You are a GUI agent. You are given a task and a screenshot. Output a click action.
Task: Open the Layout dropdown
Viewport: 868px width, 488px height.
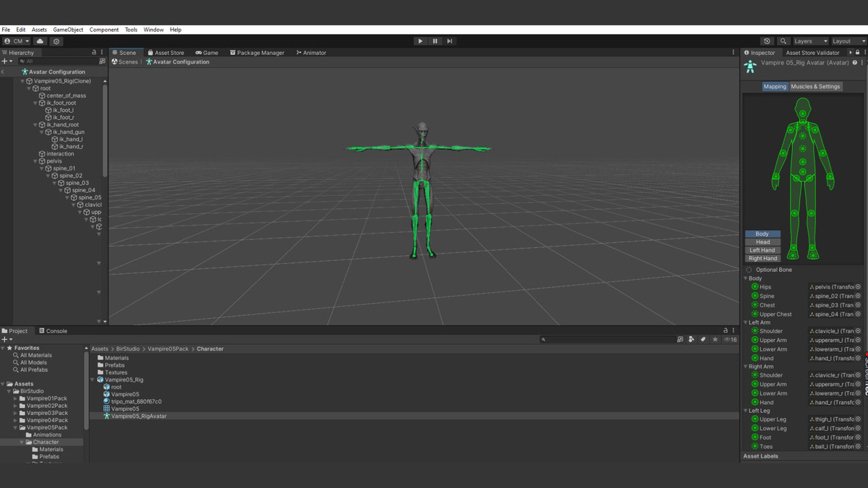point(848,41)
